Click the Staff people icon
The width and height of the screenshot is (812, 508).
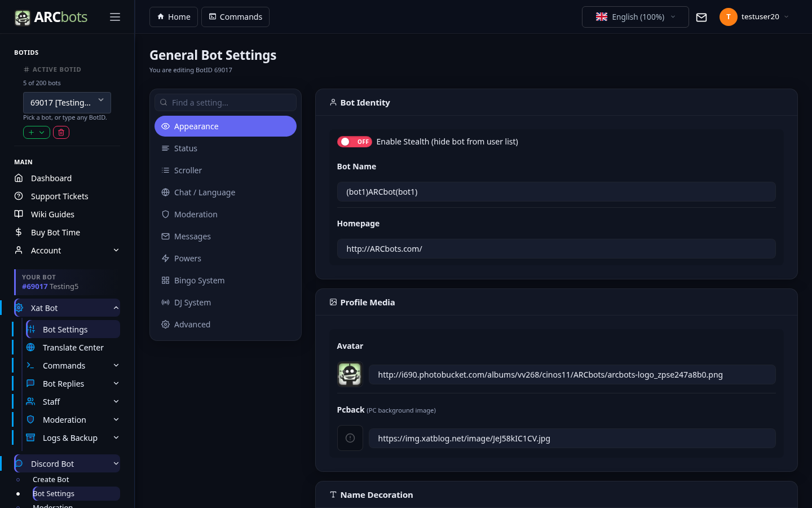tap(30, 401)
